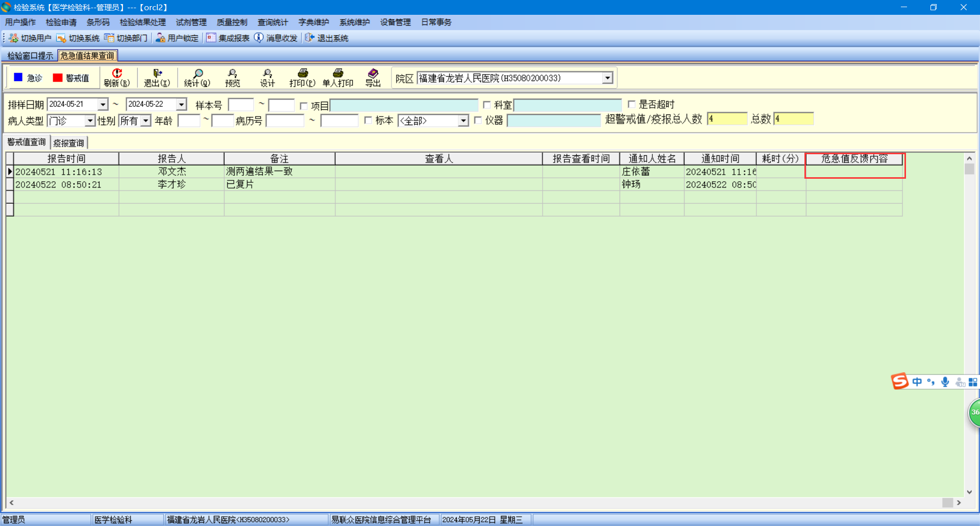Click the Sogou microphone voice input icon
Screen dimensions: 980x526
[x=945, y=382]
